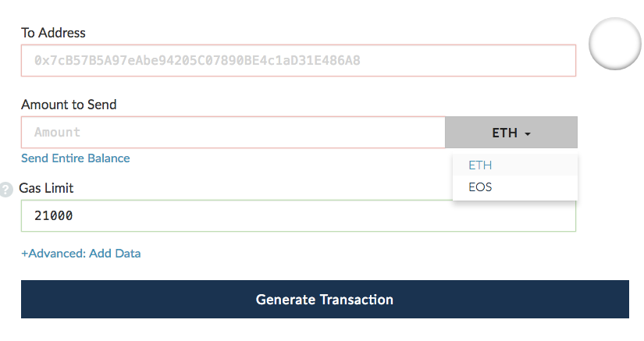Expand +Advanced: Add Data

tap(81, 254)
